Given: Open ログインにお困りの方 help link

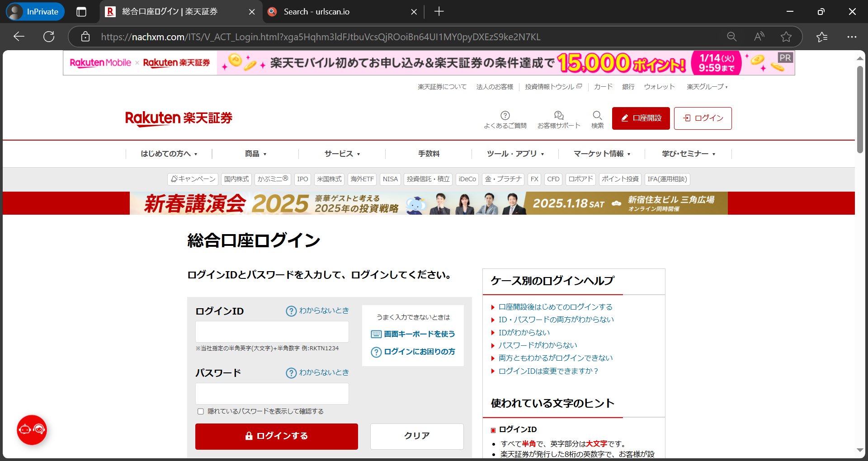Looking at the screenshot, I should coord(413,352).
